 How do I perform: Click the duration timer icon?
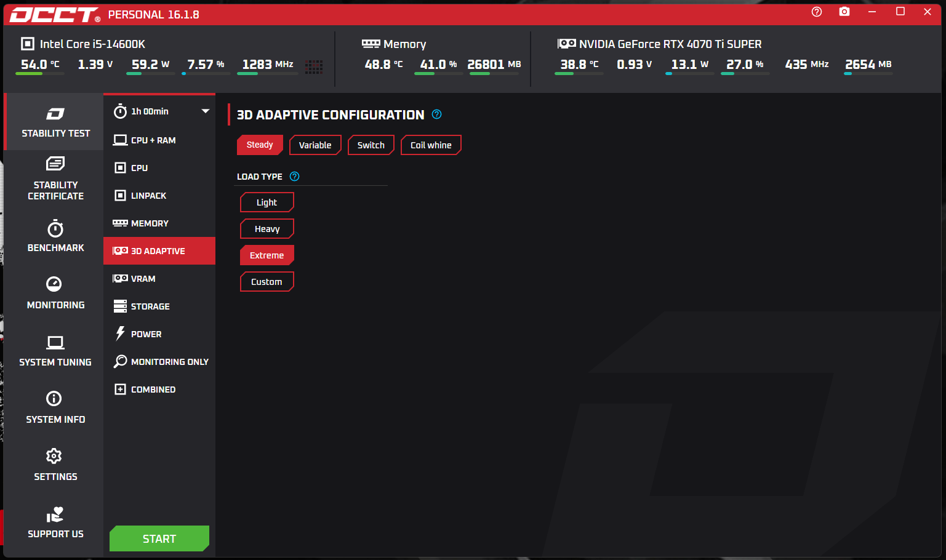(x=121, y=111)
